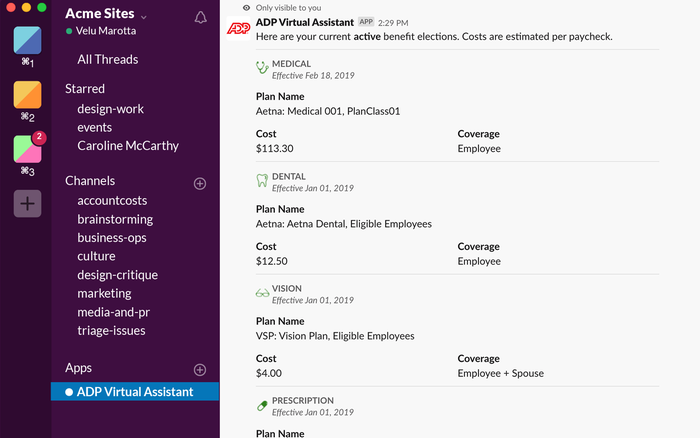The image size is (700, 438).
Task: Click the ADP logo avatar
Action: tap(238, 28)
